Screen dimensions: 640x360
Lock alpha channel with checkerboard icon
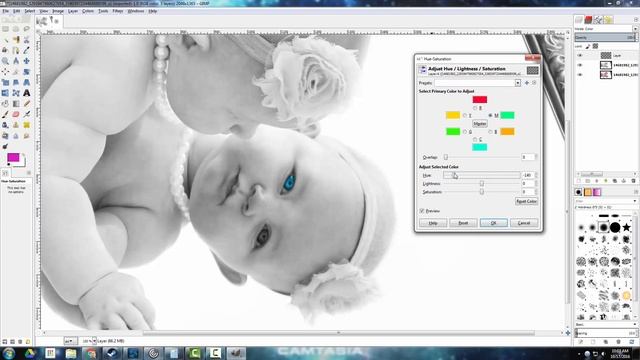pos(596,46)
